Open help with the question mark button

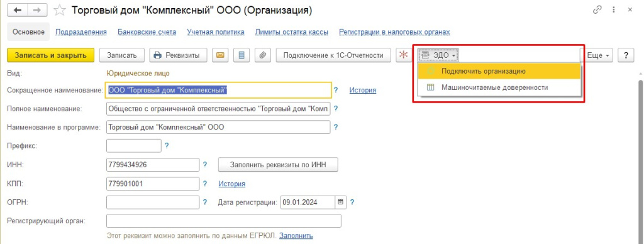(x=626, y=55)
